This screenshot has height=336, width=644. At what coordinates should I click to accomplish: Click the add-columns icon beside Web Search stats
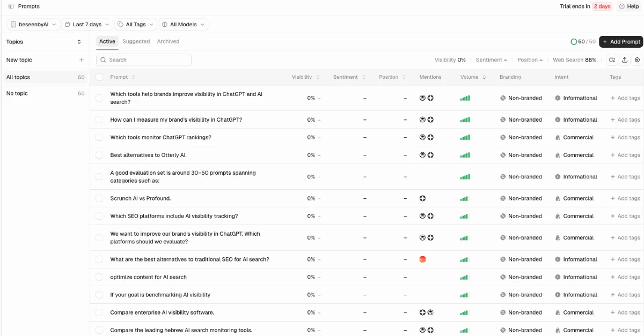tap(612, 60)
